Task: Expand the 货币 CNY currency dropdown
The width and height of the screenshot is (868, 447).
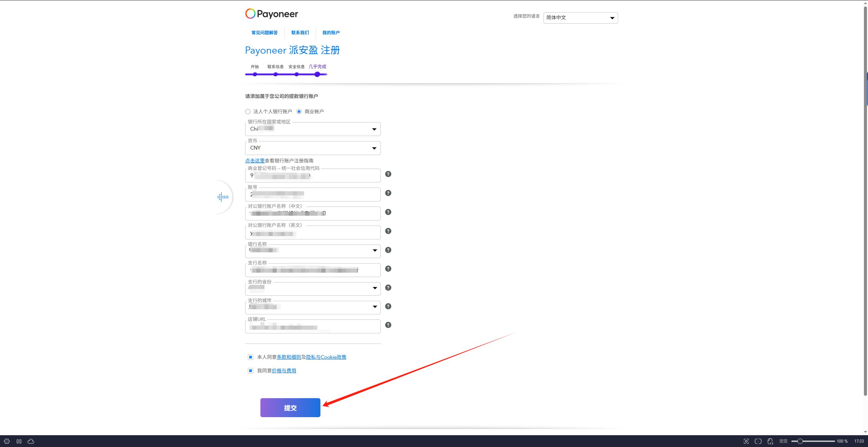Action: (x=313, y=148)
